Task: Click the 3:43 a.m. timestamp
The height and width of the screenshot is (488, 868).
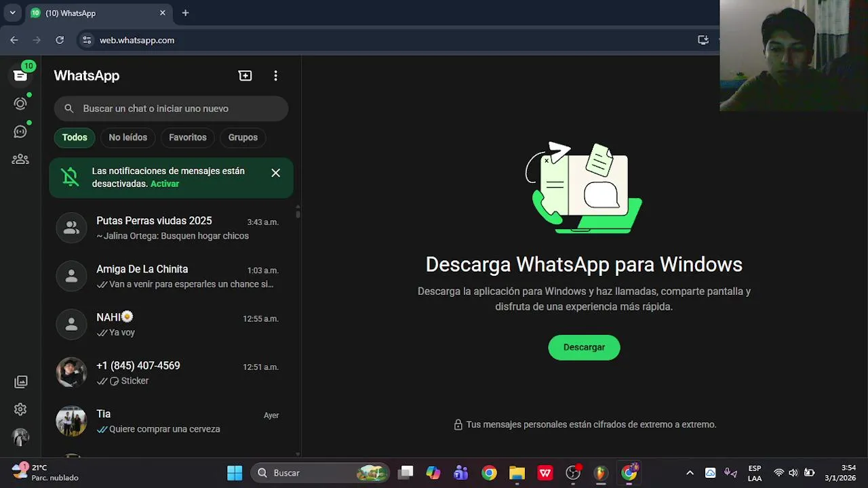Action: (x=262, y=222)
